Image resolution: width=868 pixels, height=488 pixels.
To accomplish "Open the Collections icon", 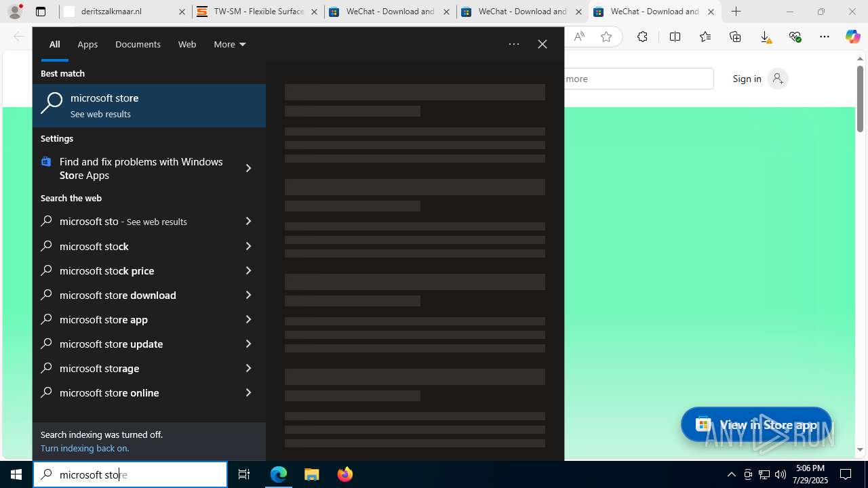I will point(735,37).
